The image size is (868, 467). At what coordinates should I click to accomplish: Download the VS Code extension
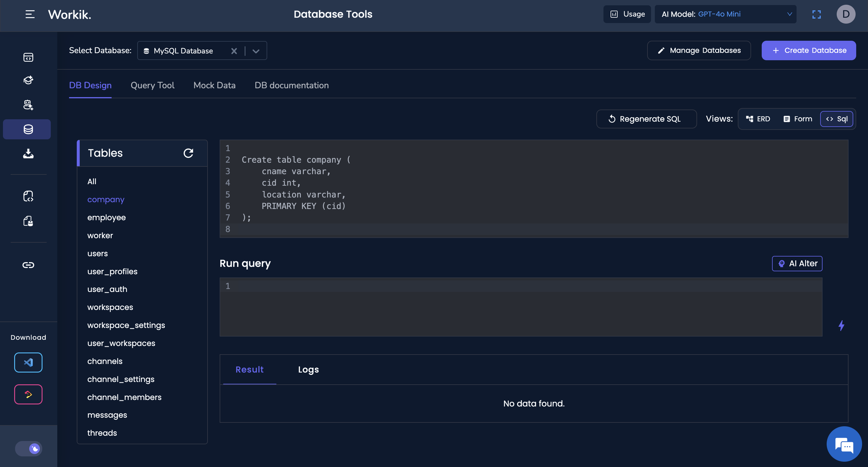coord(28,363)
